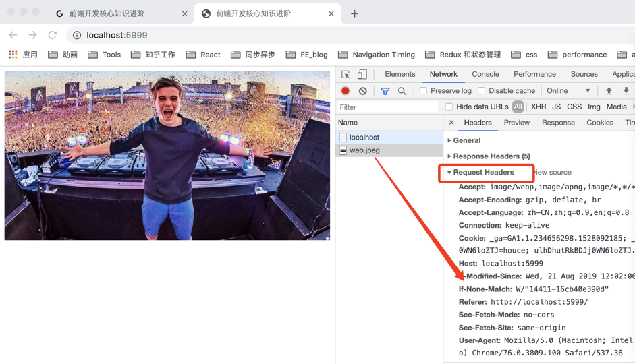The image size is (635, 364).
Task: Open the 知乎工作 bookmark folder
Action: coord(153,55)
